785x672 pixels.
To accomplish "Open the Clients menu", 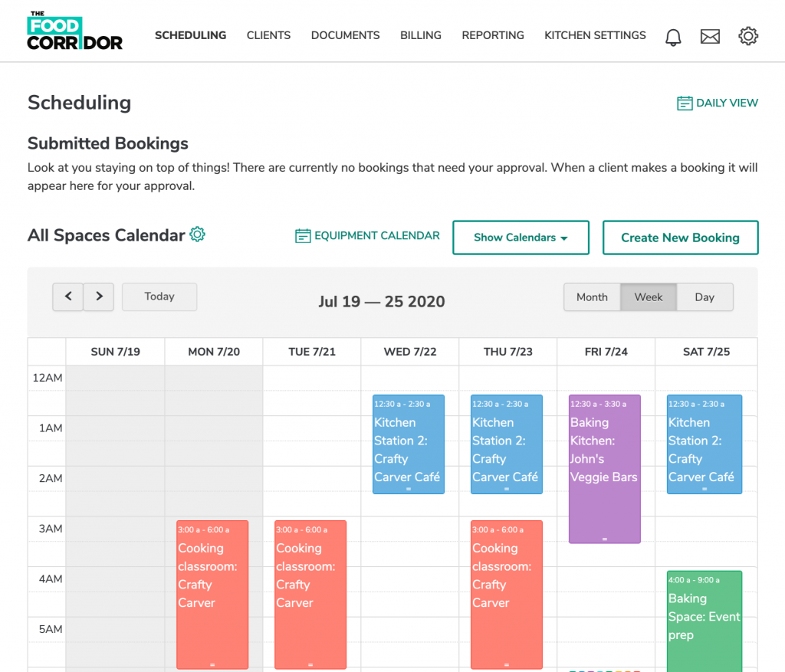I will [x=268, y=35].
